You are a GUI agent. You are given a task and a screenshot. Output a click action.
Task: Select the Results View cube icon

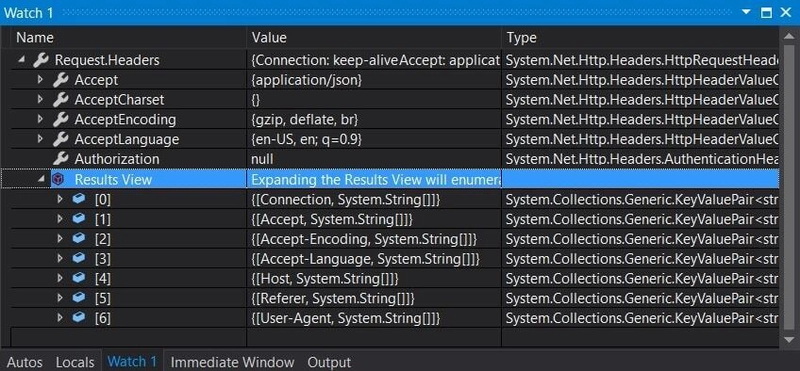58,179
